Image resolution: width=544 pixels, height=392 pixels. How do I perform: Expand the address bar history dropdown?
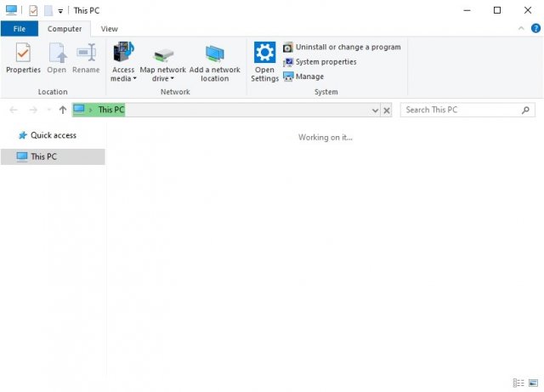[x=375, y=111]
